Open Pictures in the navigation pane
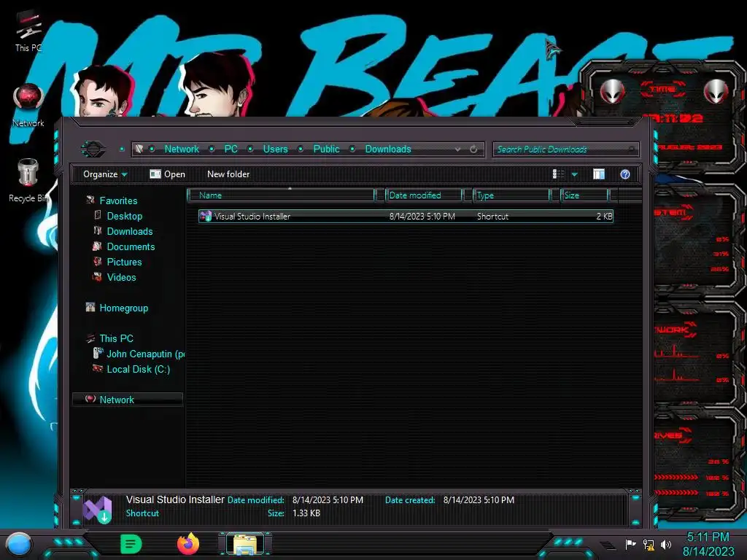 [124, 262]
